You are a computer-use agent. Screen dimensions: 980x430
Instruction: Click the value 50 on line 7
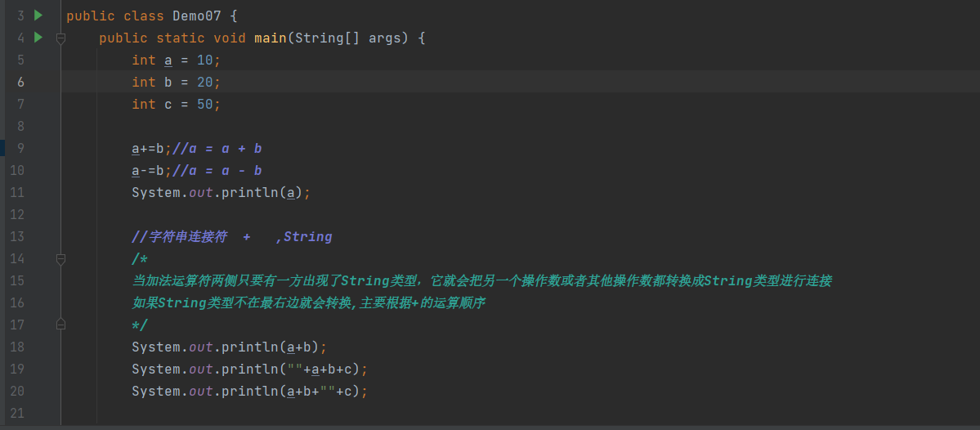pos(205,104)
